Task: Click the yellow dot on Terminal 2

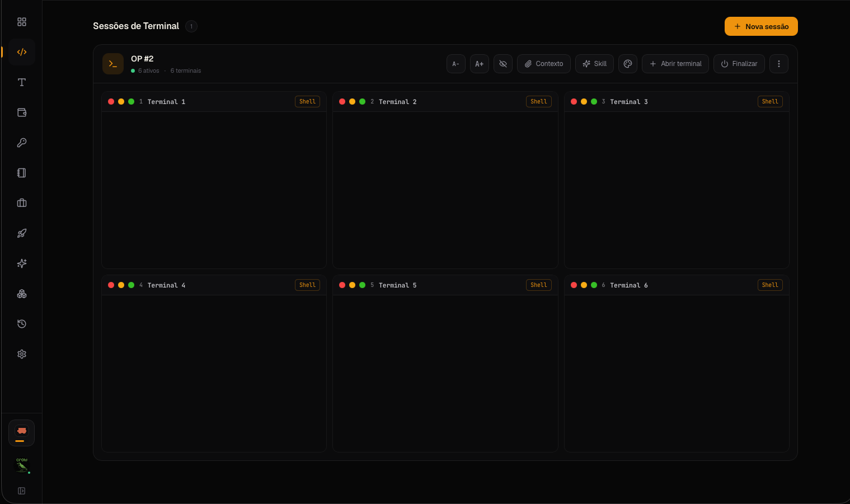Action: click(x=352, y=102)
